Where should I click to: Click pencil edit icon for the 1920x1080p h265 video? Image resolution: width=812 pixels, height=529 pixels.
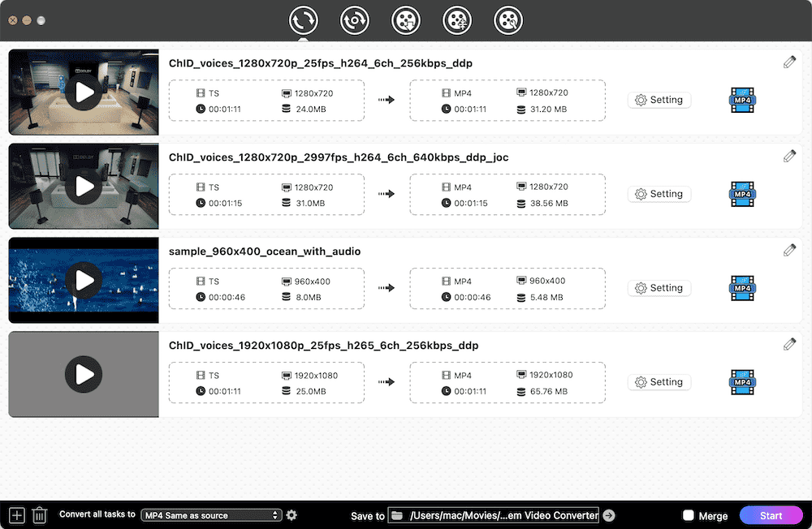[789, 344]
